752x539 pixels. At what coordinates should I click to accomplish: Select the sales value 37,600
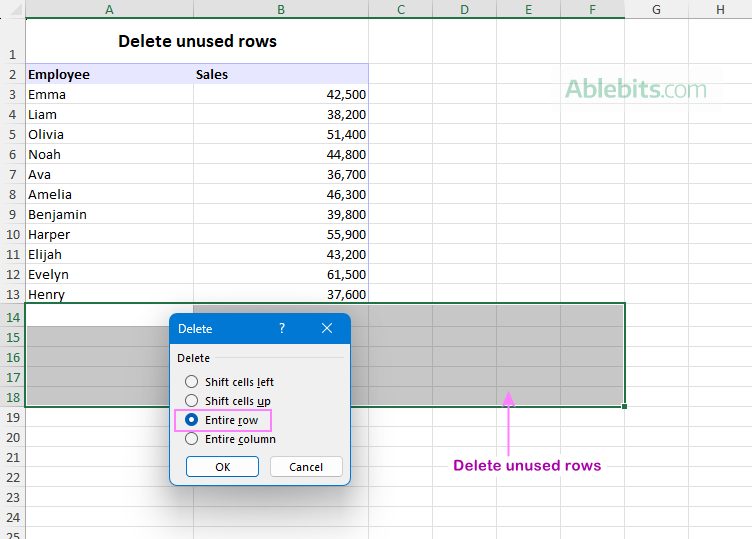coord(281,294)
